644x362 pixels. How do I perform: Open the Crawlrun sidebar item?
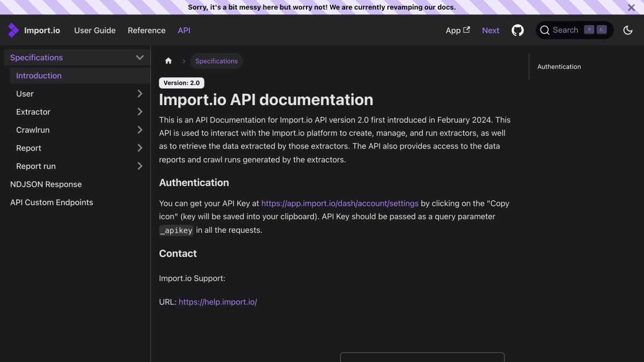click(x=33, y=130)
